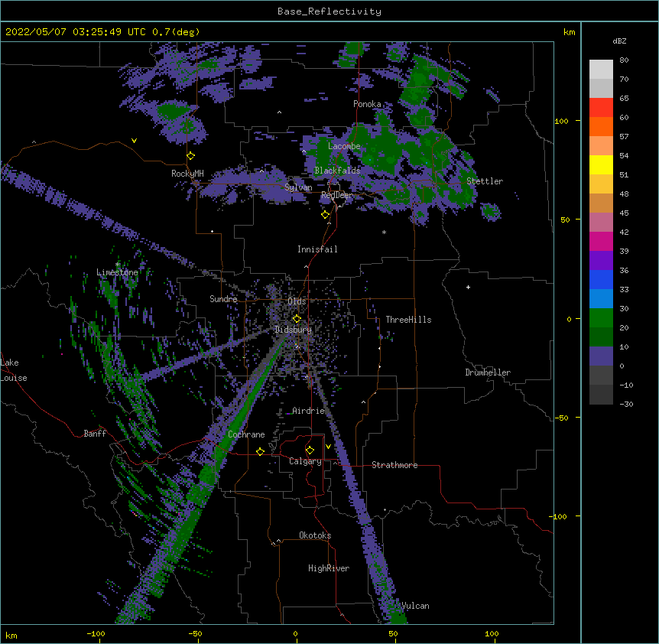Screen dimensions: 659x644
Task: Select the purple-blue 10 dBZ swatch
Action: 601,356
